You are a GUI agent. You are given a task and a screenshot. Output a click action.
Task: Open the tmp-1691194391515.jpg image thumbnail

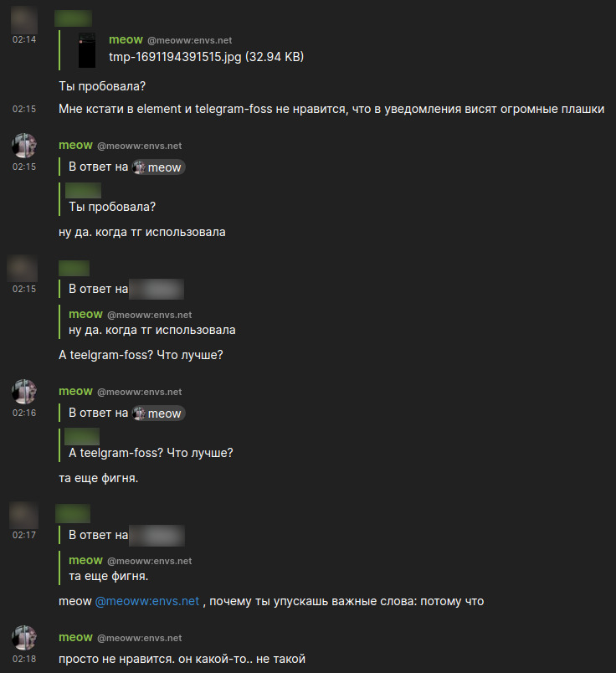(87, 50)
